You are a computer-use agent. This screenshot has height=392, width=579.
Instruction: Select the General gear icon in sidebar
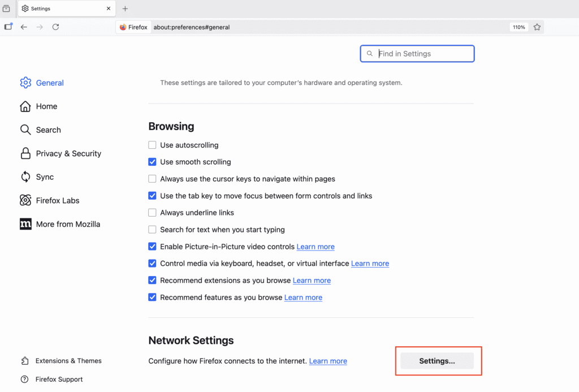[25, 83]
